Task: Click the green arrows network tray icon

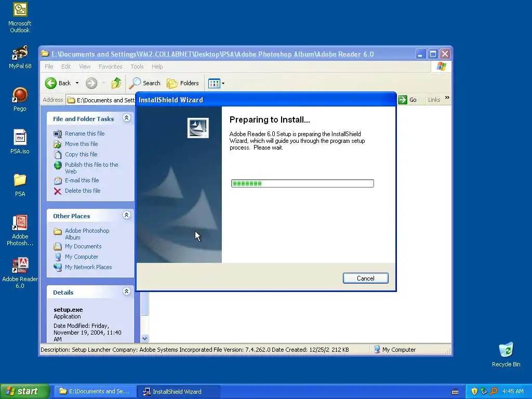Action: tap(484, 392)
